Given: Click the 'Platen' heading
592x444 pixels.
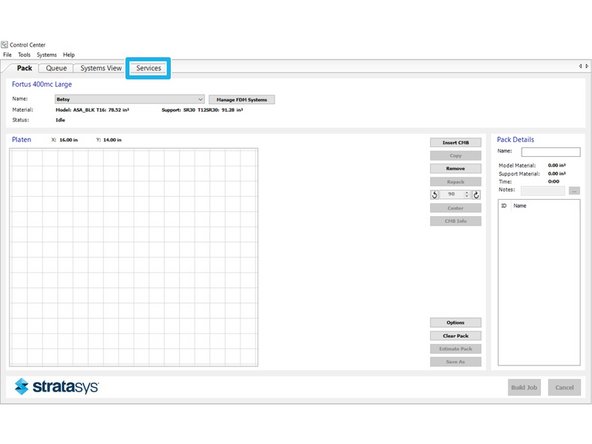Looking at the screenshot, I should pos(22,140).
